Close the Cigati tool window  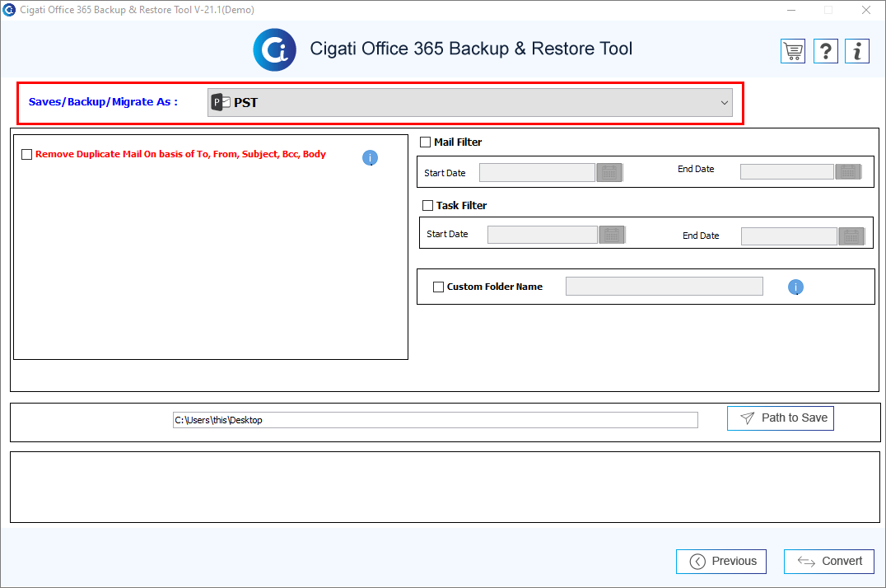[x=866, y=10]
